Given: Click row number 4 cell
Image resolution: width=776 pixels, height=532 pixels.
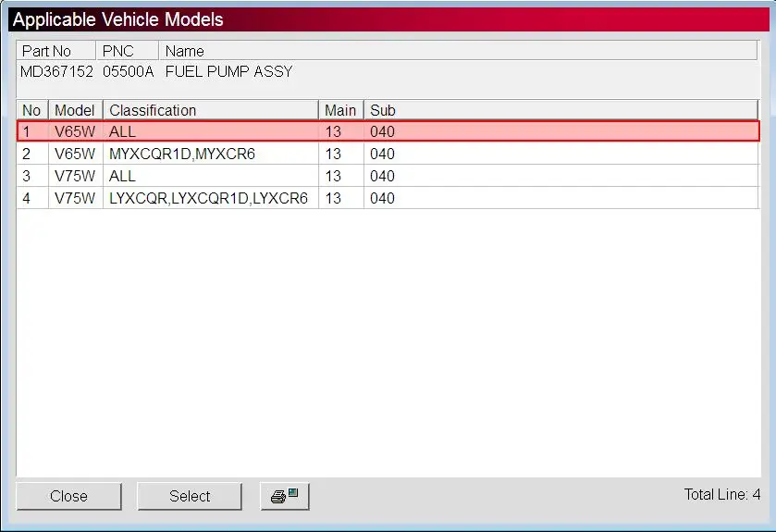Looking at the screenshot, I should pyautogui.click(x=32, y=198).
